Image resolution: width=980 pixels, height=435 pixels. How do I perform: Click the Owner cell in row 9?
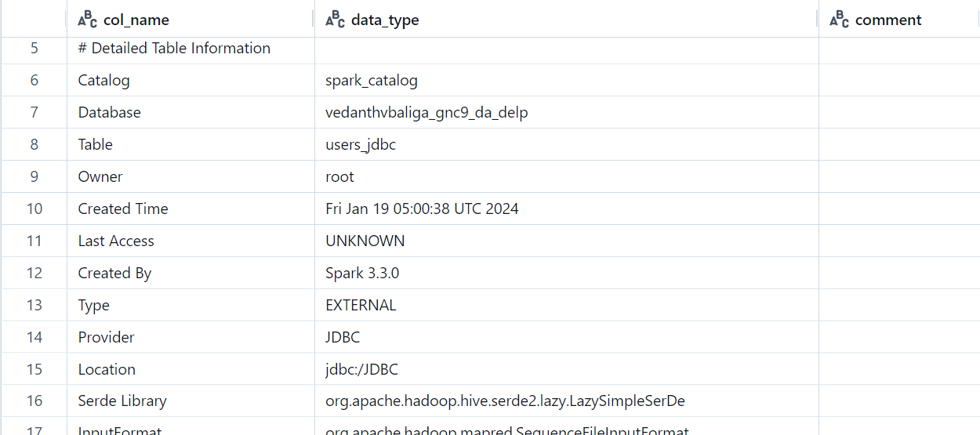coord(191,176)
